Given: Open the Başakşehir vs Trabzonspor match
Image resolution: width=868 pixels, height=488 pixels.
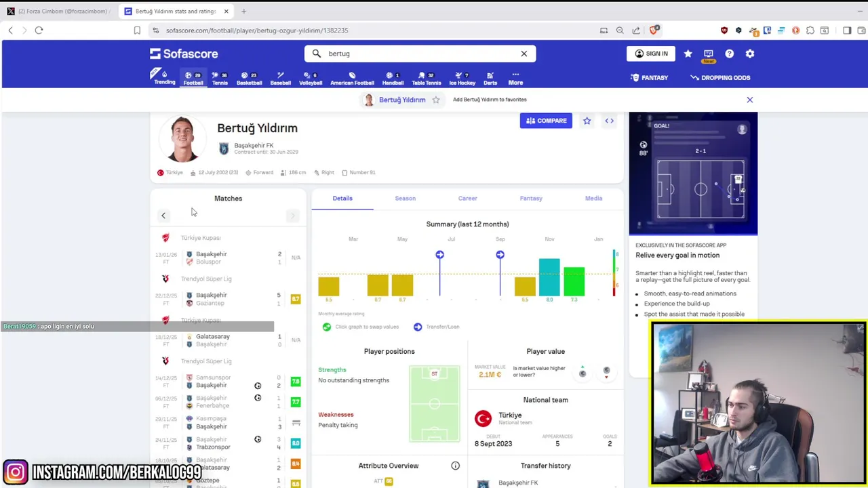Looking at the screenshot, I should click(x=228, y=443).
